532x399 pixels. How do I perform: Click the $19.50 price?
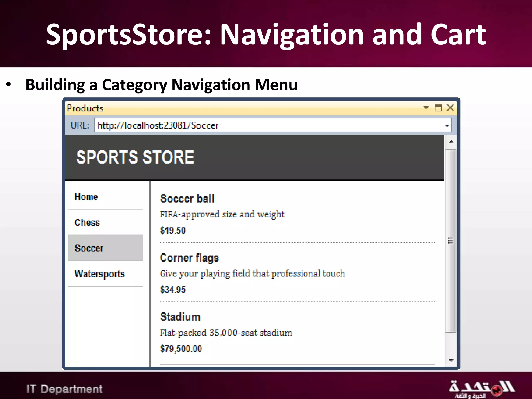(x=173, y=230)
